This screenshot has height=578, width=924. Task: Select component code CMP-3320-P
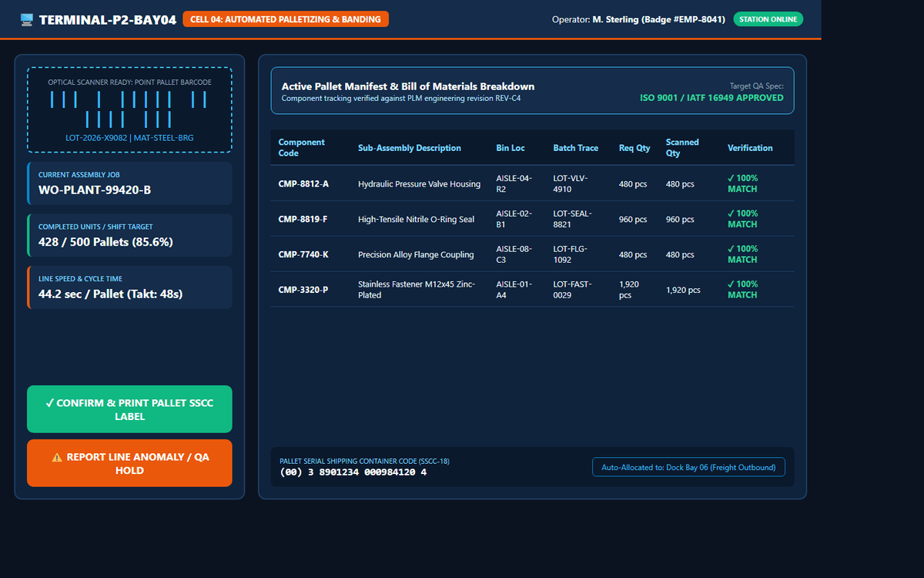[303, 290]
